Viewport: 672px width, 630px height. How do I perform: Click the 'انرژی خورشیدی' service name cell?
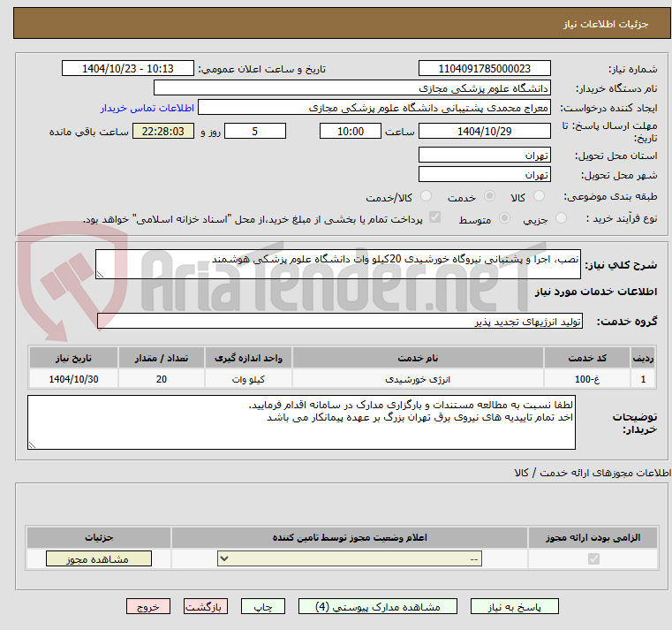[418, 379]
